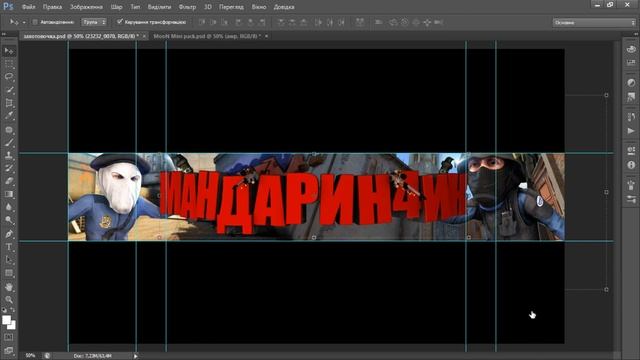
Task: Open the Група auto-select dropdown
Action: [94, 22]
